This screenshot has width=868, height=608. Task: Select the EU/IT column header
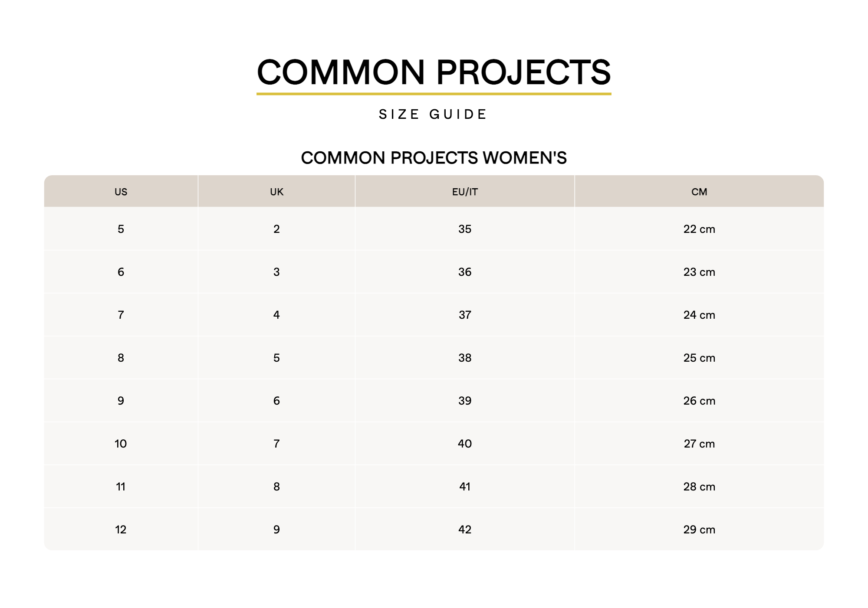point(465,192)
